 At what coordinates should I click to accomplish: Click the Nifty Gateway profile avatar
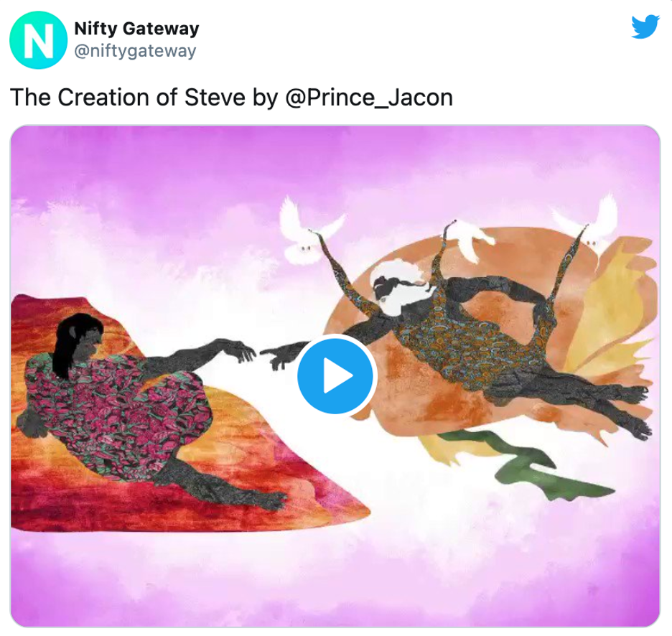[x=39, y=40]
